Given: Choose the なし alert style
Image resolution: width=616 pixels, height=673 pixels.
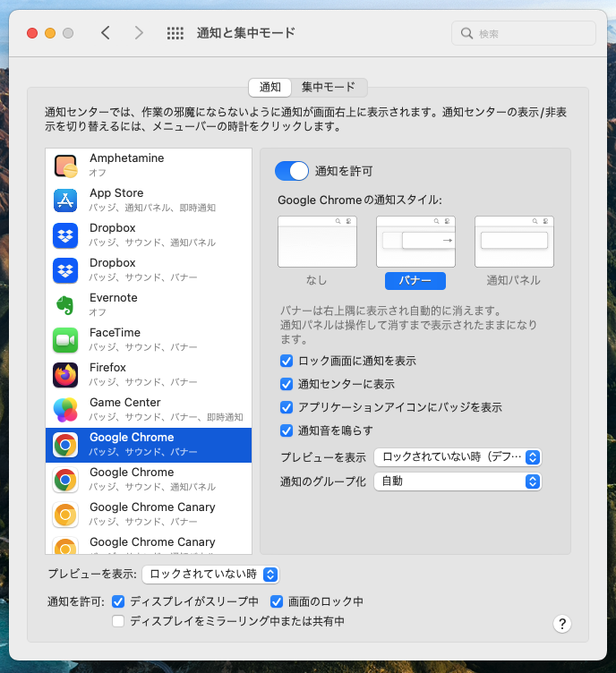Looking at the screenshot, I should 317,243.
